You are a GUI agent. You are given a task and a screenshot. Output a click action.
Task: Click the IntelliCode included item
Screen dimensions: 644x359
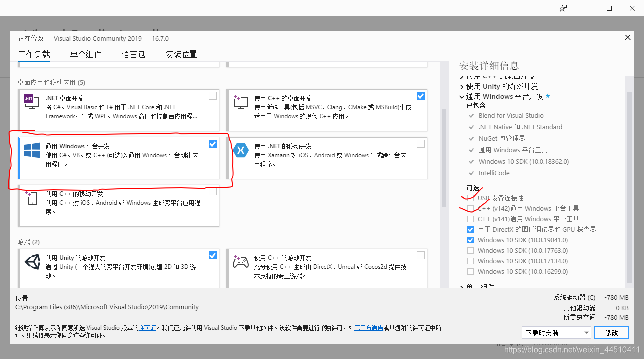coord(494,173)
